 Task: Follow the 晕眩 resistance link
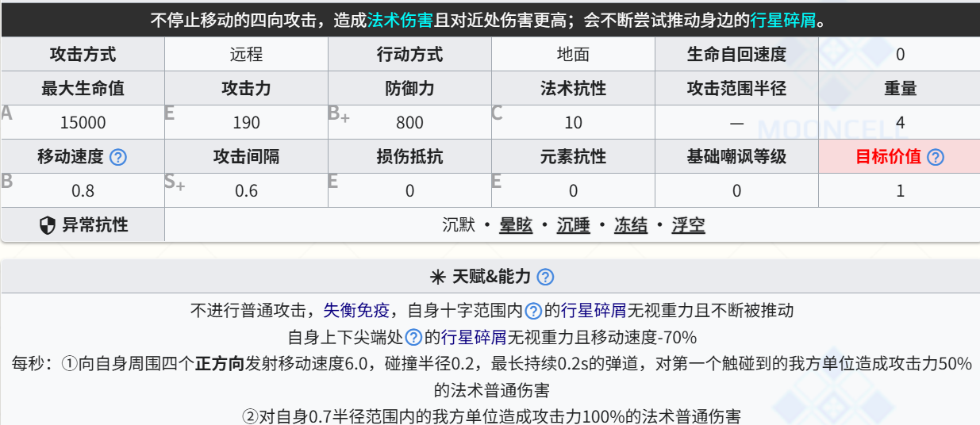516,225
